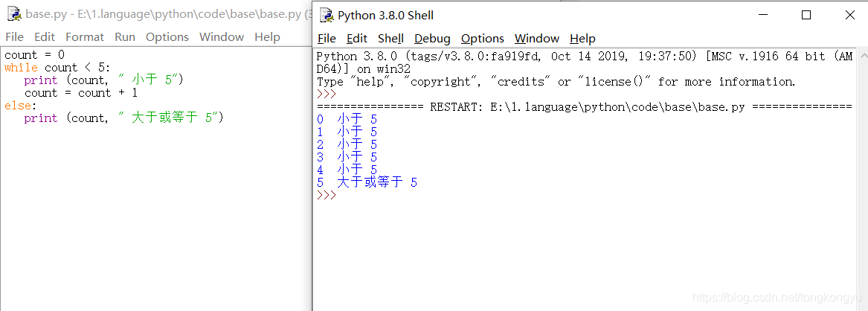Viewport: 868px width, 311px height.
Task: Click the 'count = count + 1' line
Action: pyautogui.click(x=81, y=93)
